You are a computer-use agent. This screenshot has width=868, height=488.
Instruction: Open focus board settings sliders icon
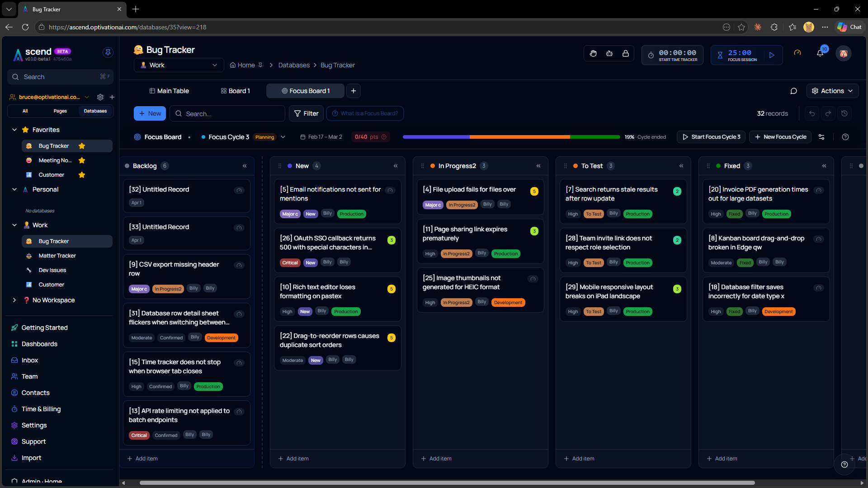pos(821,137)
